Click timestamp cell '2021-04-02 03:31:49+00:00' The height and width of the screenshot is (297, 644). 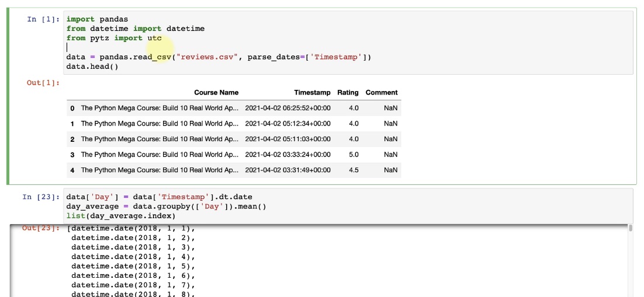pyautogui.click(x=288, y=170)
